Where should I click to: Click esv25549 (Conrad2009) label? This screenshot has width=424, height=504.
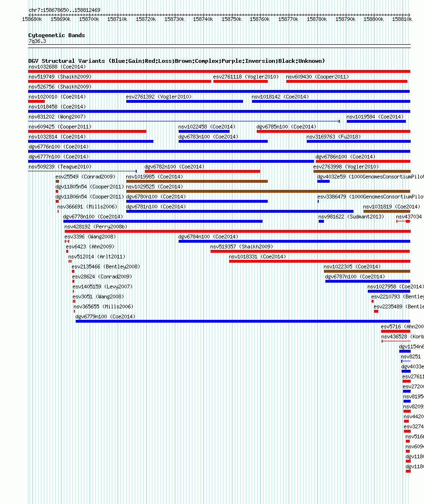85,177
